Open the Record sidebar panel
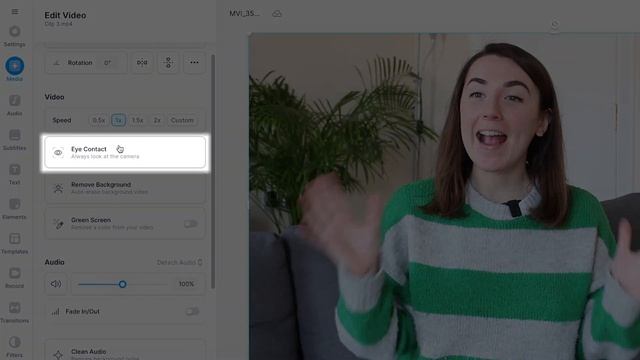The height and width of the screenshot is (360, 640). pos(15,278)
